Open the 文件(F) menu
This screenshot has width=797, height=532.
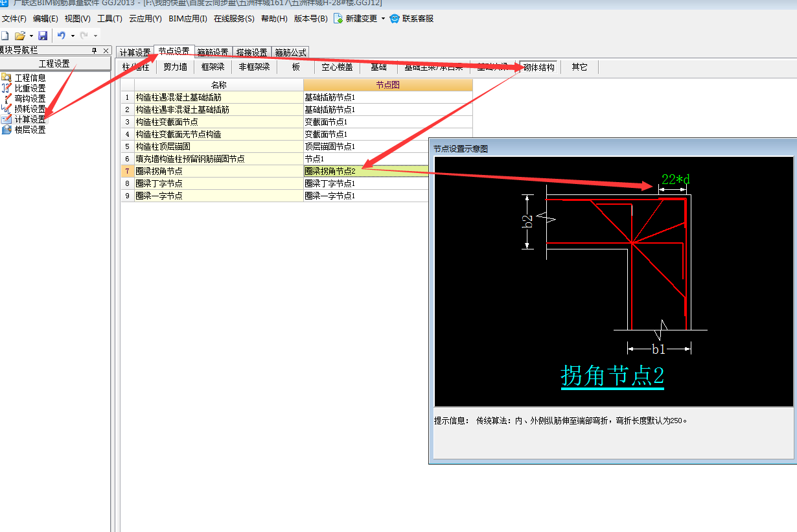tap(14, 19)
